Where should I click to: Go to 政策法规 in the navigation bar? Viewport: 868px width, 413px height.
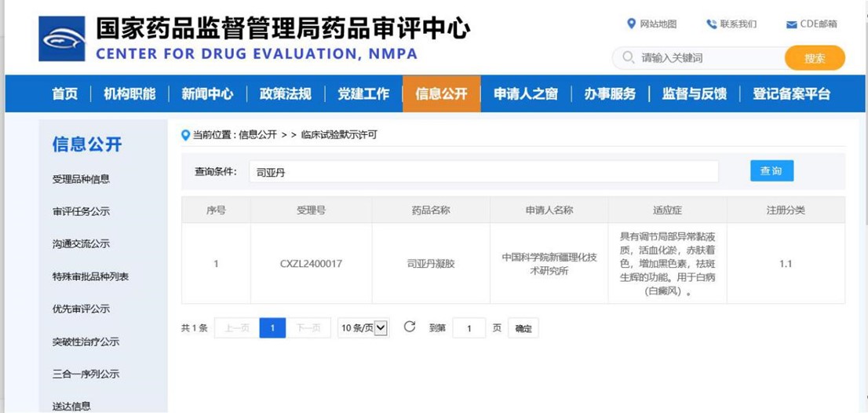[x=285, y=94]
